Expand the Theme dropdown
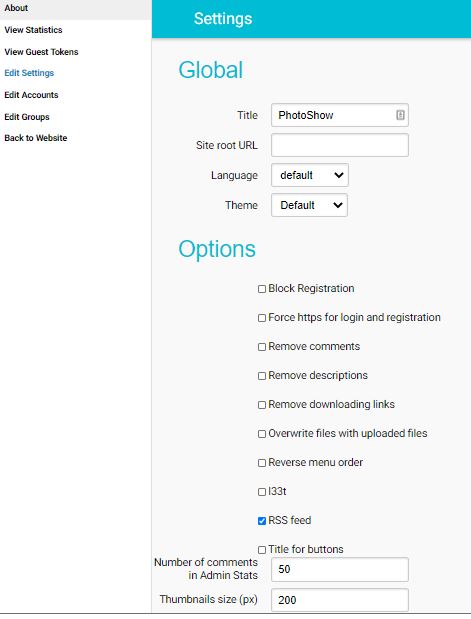 [310, 205]
